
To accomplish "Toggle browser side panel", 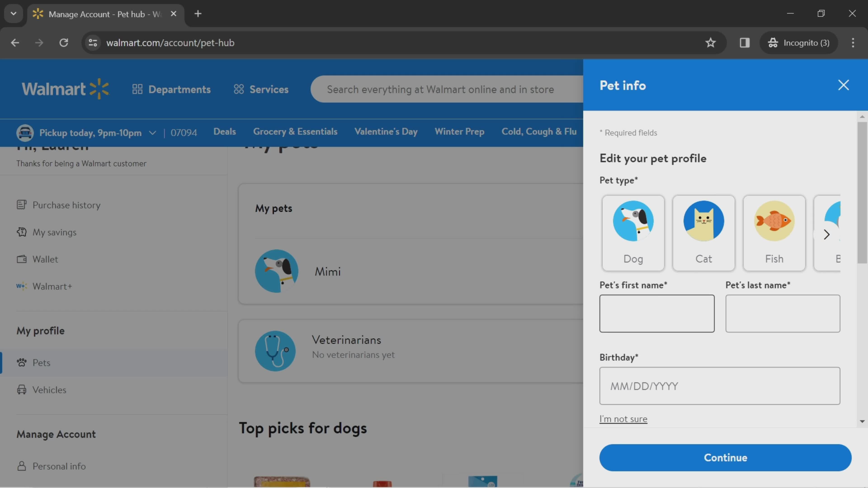I will click(x=745, y=43).
